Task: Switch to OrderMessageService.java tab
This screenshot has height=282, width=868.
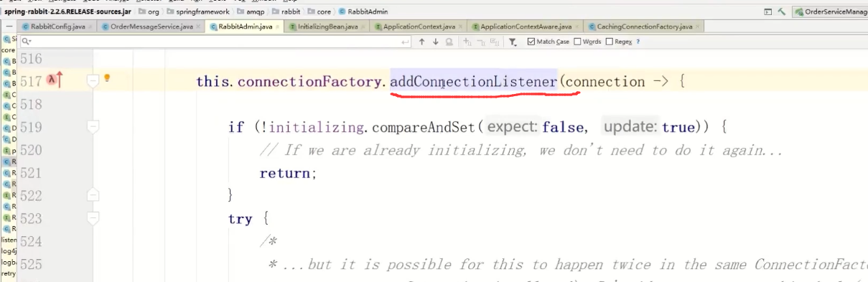Action: (151, 27)
